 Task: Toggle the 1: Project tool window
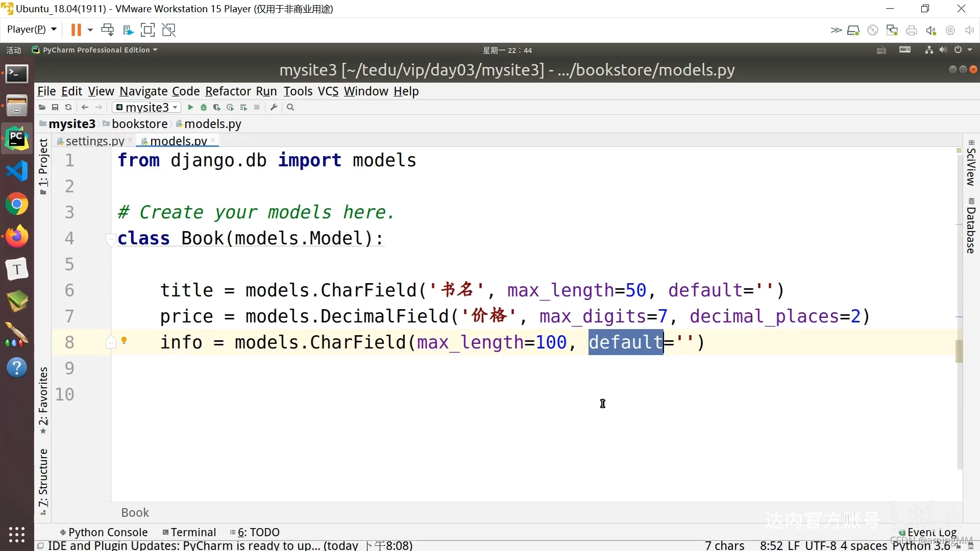tap(43, 166)
